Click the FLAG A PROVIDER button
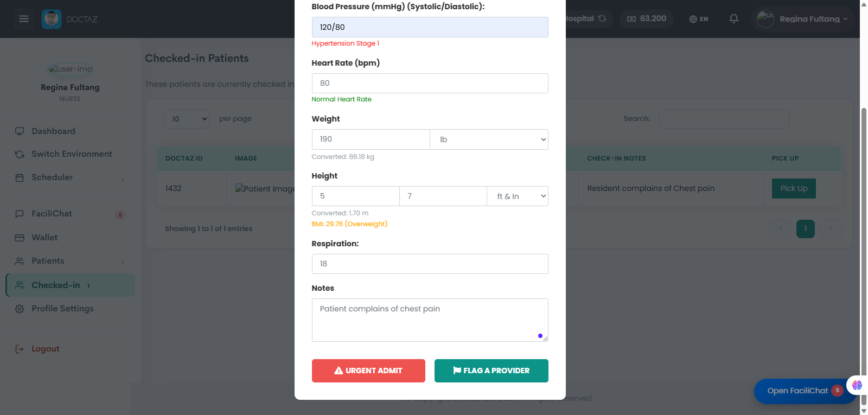This screenshot has height=415, width=868. point(492,371)
